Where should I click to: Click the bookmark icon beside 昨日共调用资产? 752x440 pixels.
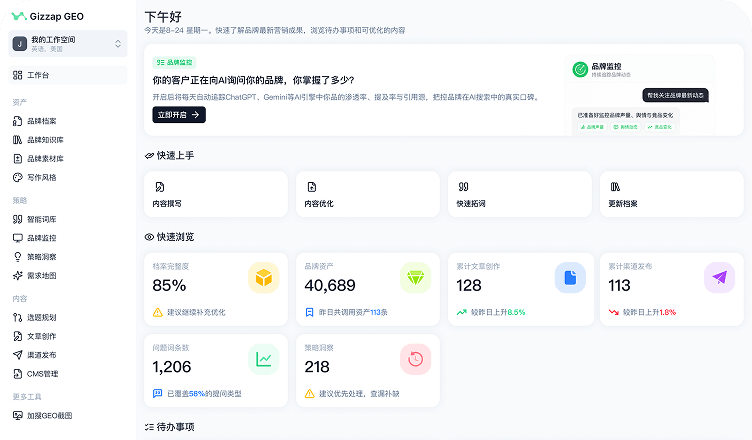(309, 312)
